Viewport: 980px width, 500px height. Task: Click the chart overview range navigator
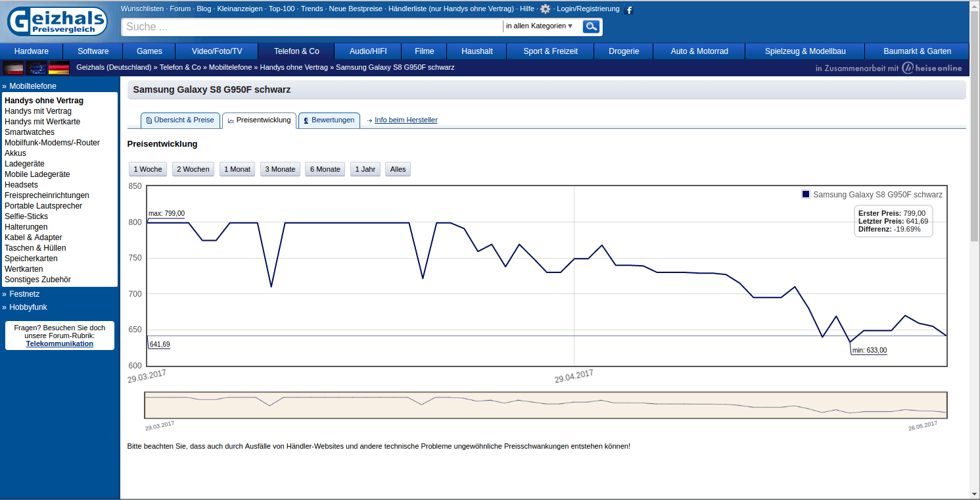click(x=546, y=405)
